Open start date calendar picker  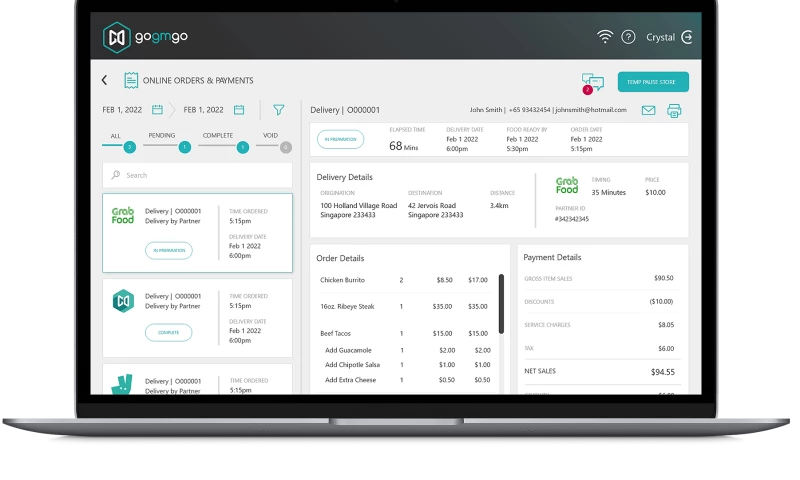[157, 110]
